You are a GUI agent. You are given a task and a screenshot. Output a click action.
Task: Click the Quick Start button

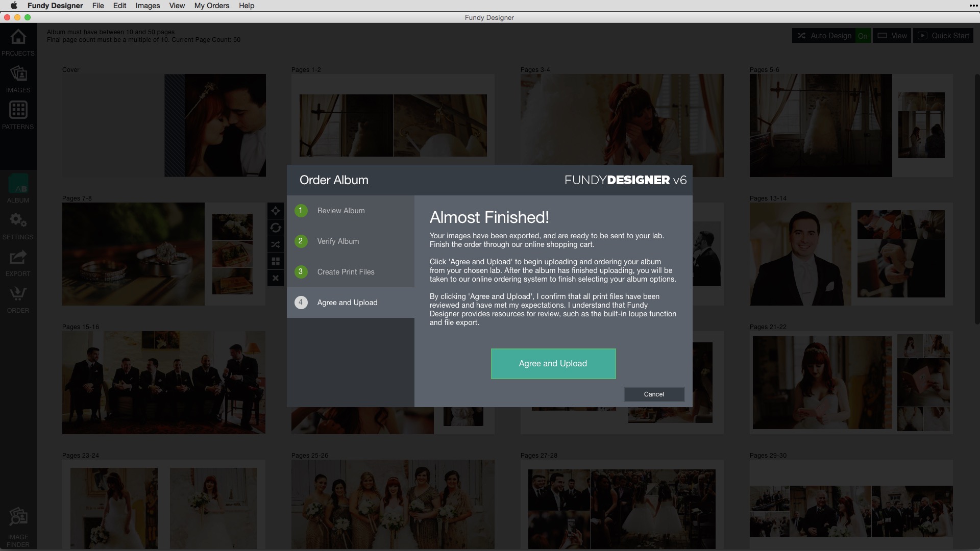point(943,36)
